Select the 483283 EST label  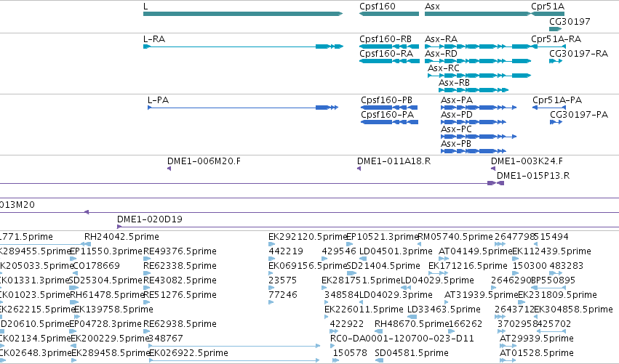566,266
